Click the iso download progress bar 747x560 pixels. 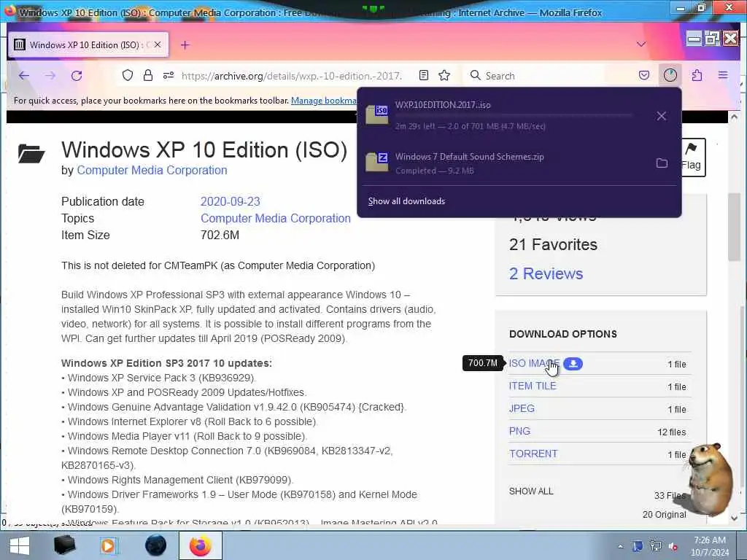[x=514, y=115]
